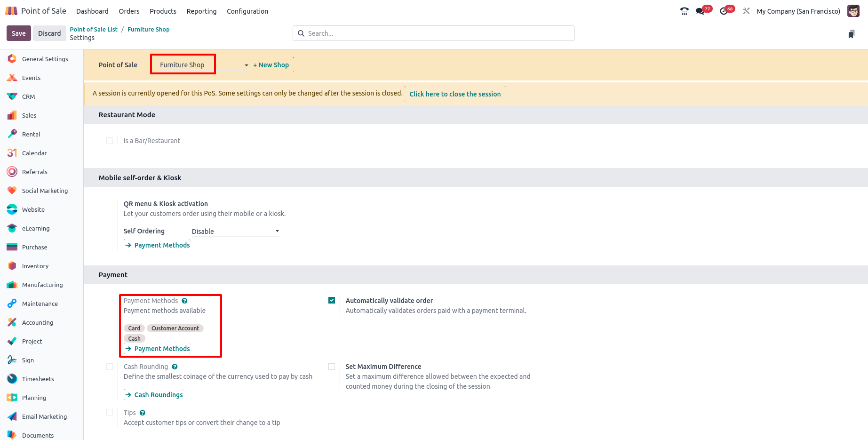This screenshot has width=868, height=440.
Task: Enable Set Maximum Difference checkbox
Action: click(x=332, y=367)
